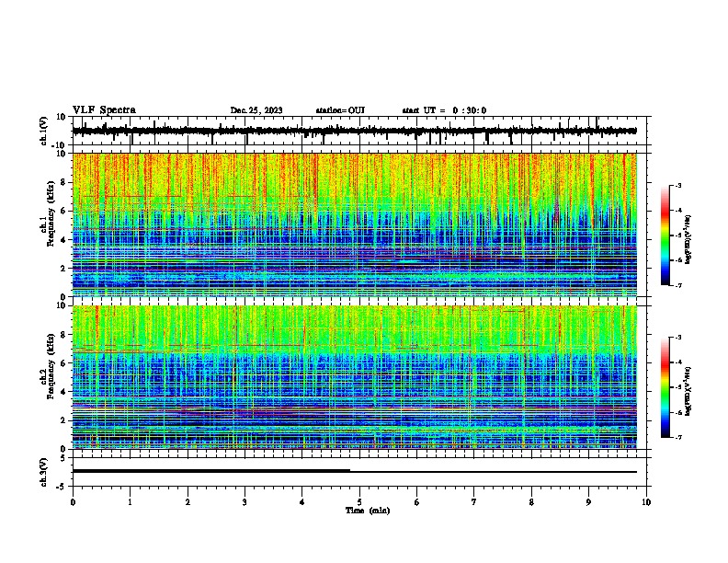Screen dimensions: 728x563
Task: Click the "10" tick on the time axis
Action: (646, 502)
